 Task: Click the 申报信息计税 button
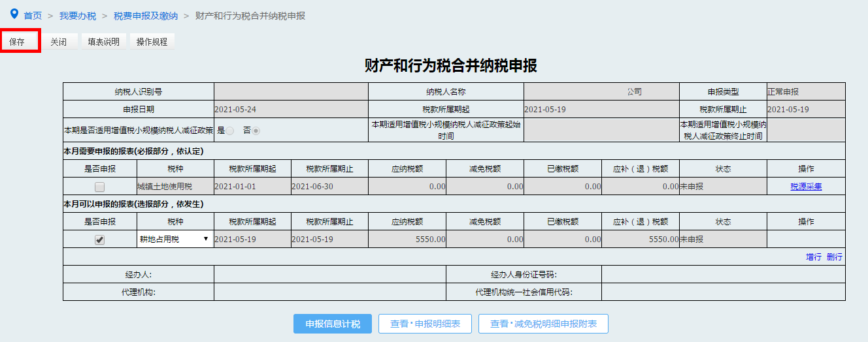point(333,324)
